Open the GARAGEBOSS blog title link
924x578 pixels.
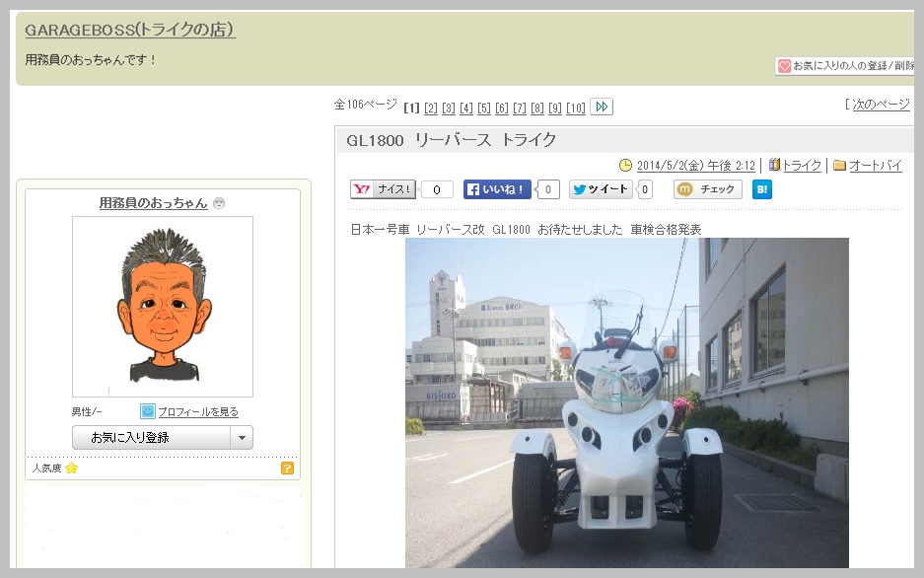point(130,30)
